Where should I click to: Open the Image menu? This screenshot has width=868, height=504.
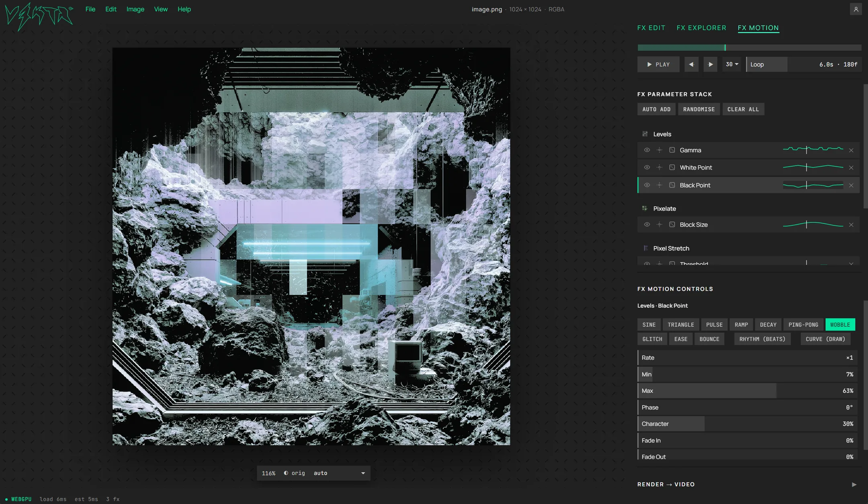tap(135, 9)
